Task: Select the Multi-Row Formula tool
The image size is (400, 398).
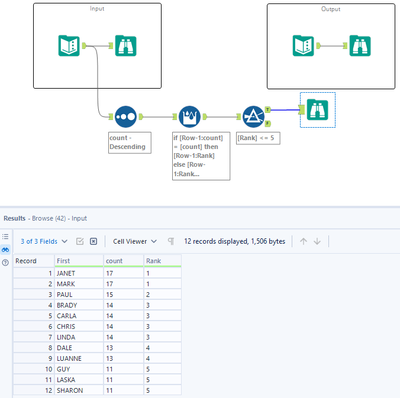Action: (x=189, y=117)
